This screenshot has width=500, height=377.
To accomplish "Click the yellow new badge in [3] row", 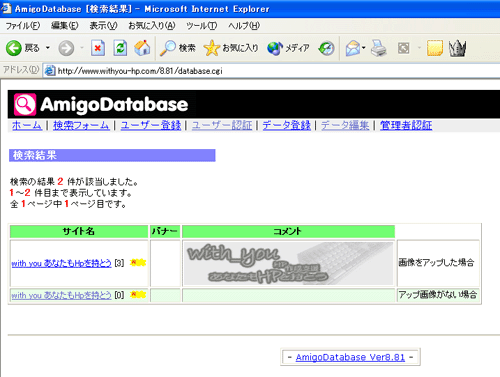I will coord(138,262).
